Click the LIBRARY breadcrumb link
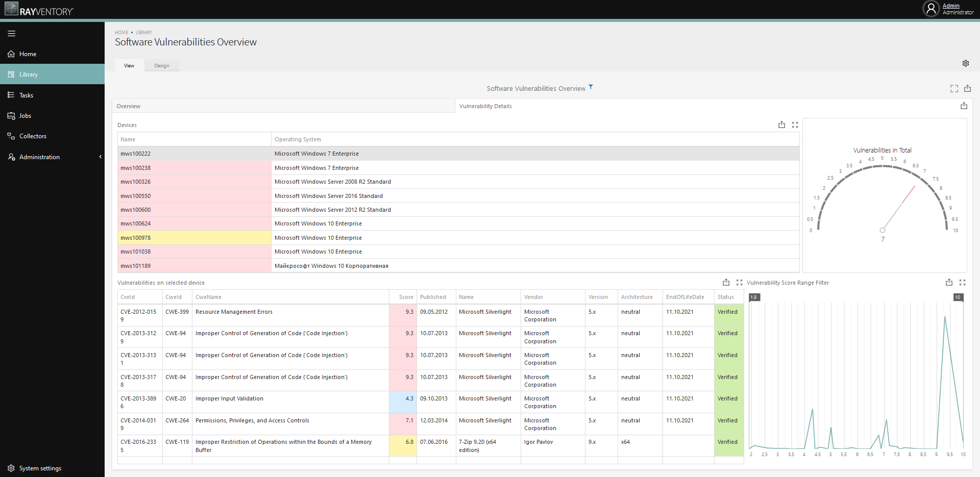The width and height of the screenshot is (980, 477). point(144,32)
